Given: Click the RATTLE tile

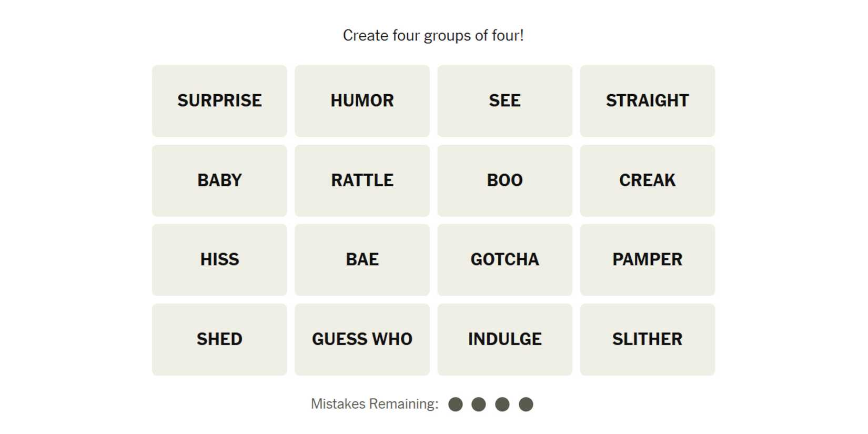Looking at the screenshot, I should click(x=362, y=180).
